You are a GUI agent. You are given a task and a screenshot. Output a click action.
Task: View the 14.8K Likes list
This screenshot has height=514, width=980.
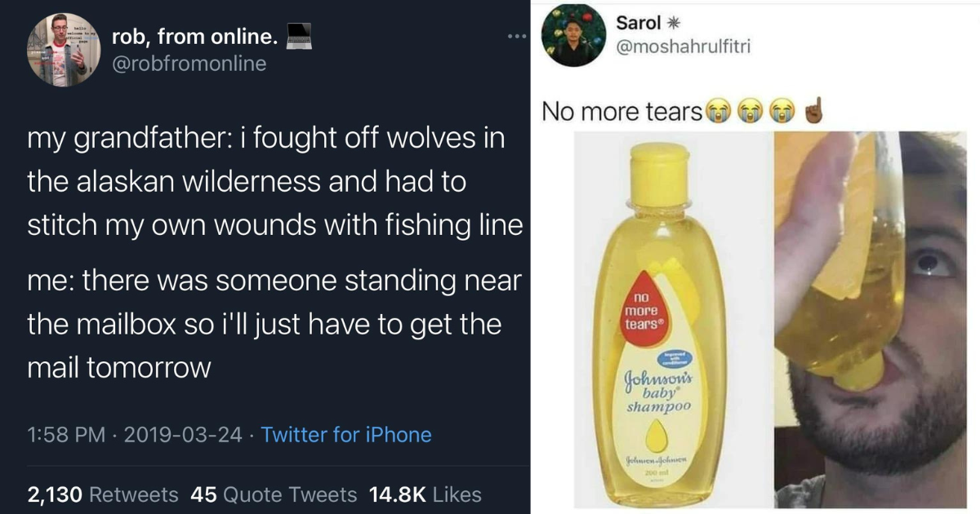coord(425,494)
